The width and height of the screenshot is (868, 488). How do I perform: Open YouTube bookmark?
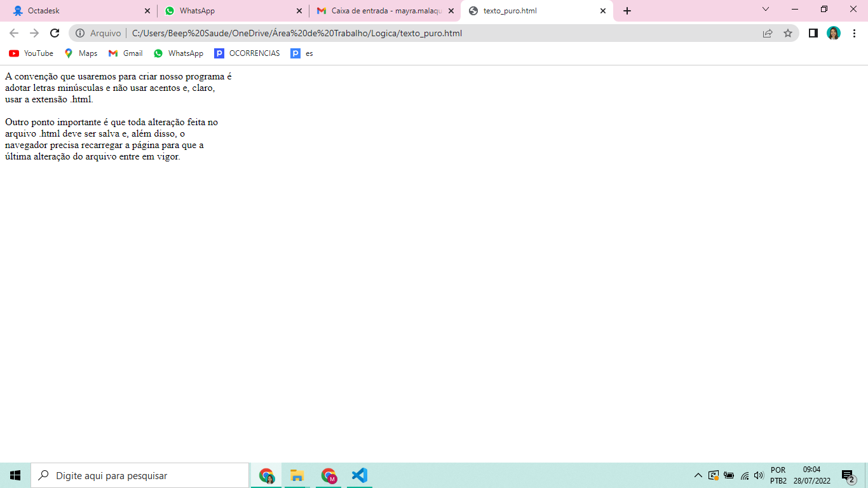(31, 53)
